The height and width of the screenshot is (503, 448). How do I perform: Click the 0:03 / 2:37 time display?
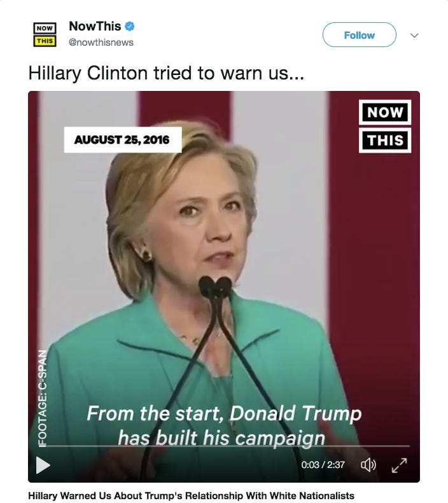click(323, 465)
